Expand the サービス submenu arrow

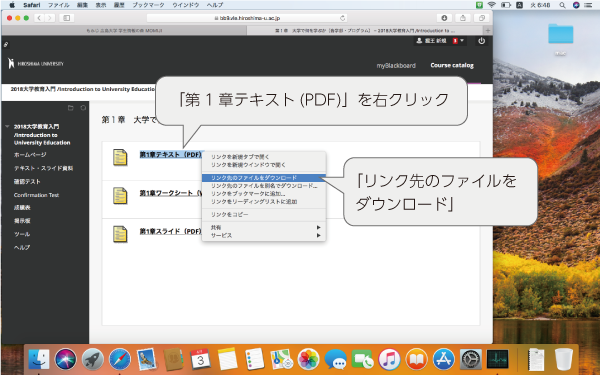318,235
